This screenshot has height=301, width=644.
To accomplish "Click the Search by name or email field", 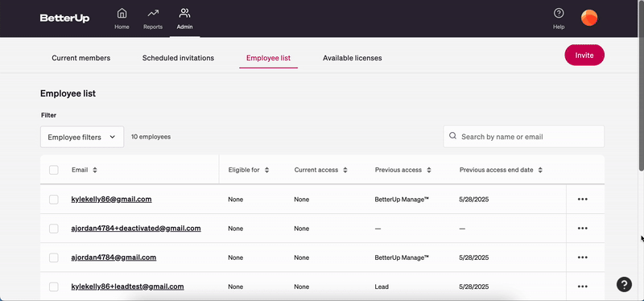I will [524, 137].
